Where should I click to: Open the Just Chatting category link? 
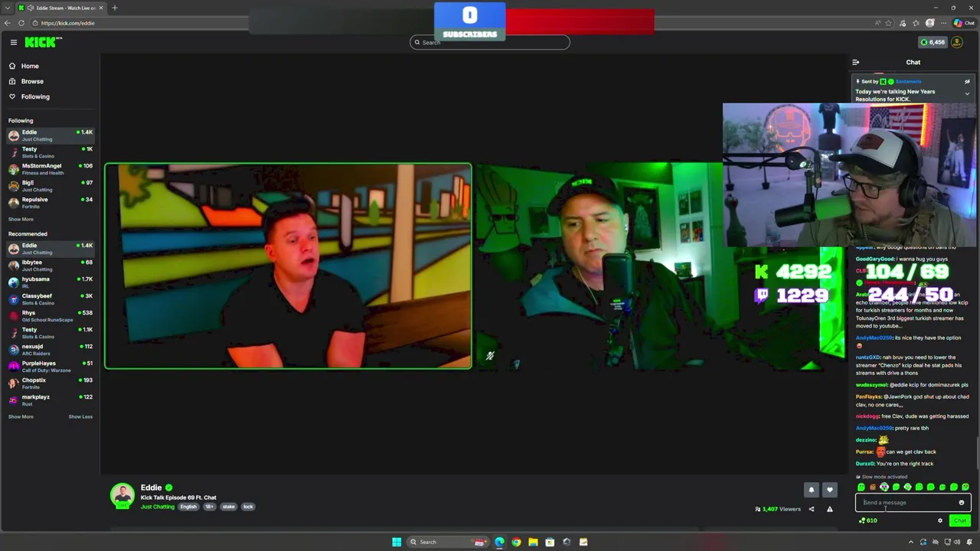click(157, 507)
